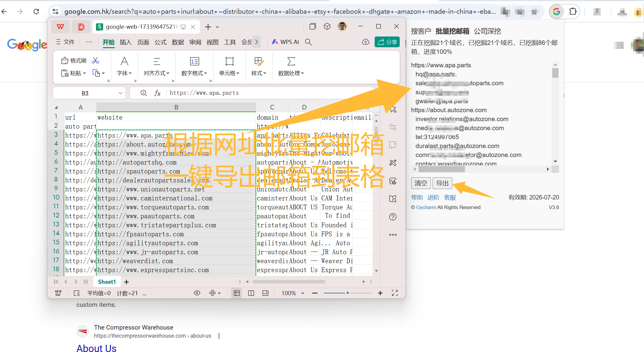Viewport: 644px width, 352px height.
Task: Click the 清空 clear button
Action: (421, 183)
